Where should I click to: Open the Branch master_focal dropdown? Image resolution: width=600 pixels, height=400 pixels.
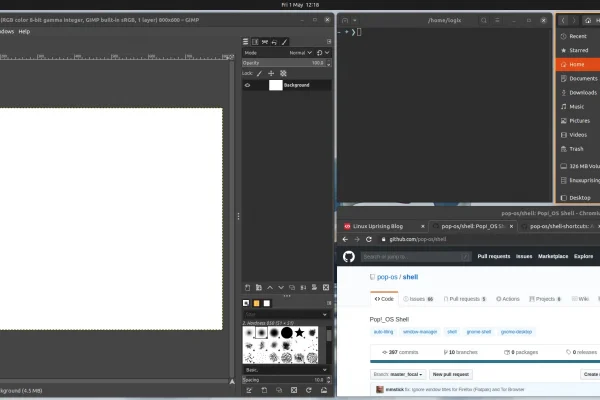398,374
